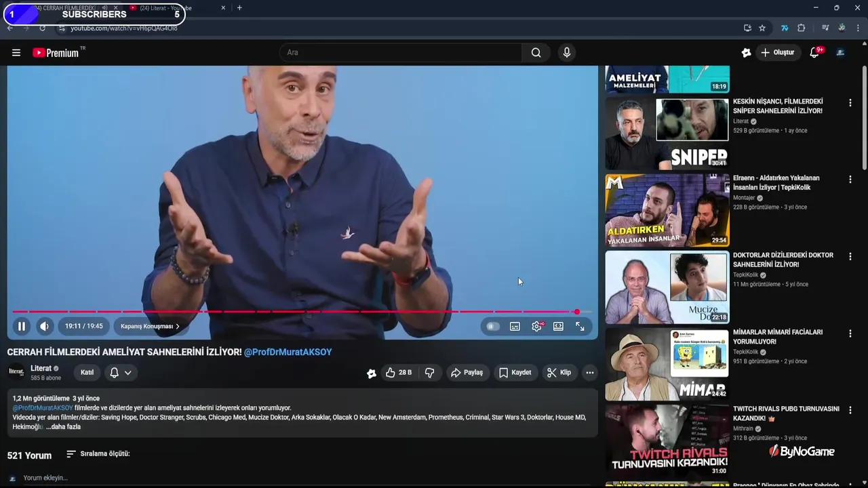Open @ProfDrMuratAKSOY mention in the description
Image resolution: width=868 pixels, height=488 pixels.
pos(43,408)
